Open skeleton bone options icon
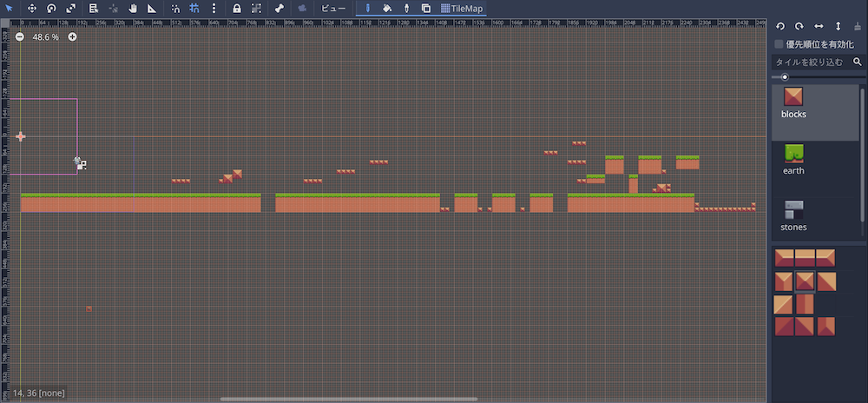The height and width of the screenshot is (403, 868). [x=279, y=9]
